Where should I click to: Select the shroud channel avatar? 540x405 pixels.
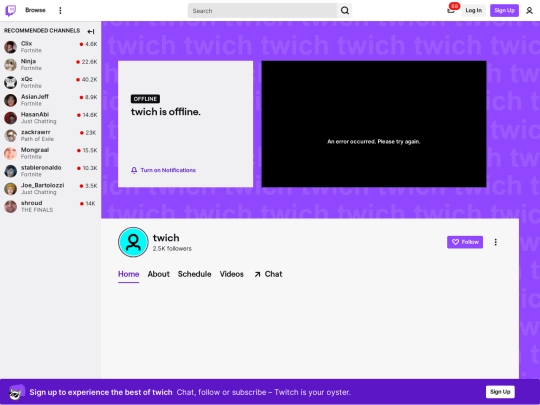pos(10,207)
